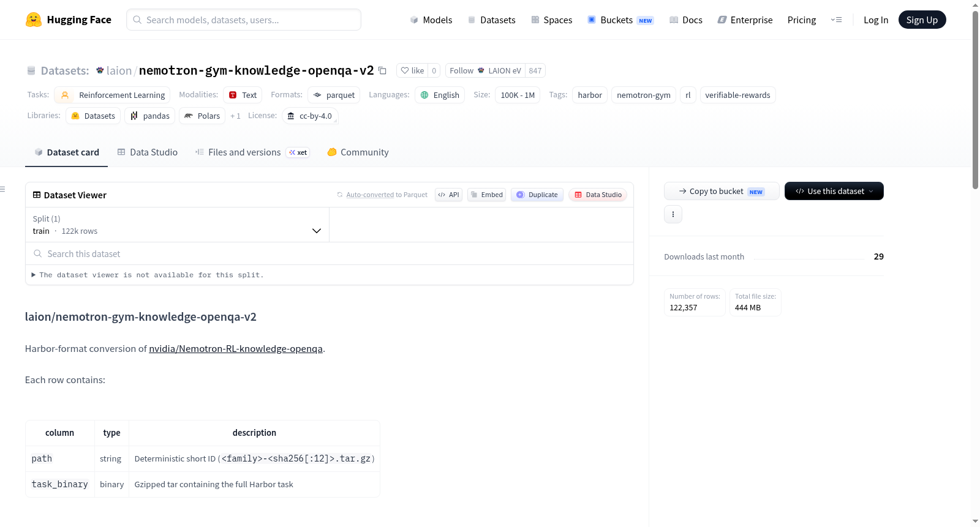Select the English language tag
Screen dimensions: 980x527
(440, 95)
